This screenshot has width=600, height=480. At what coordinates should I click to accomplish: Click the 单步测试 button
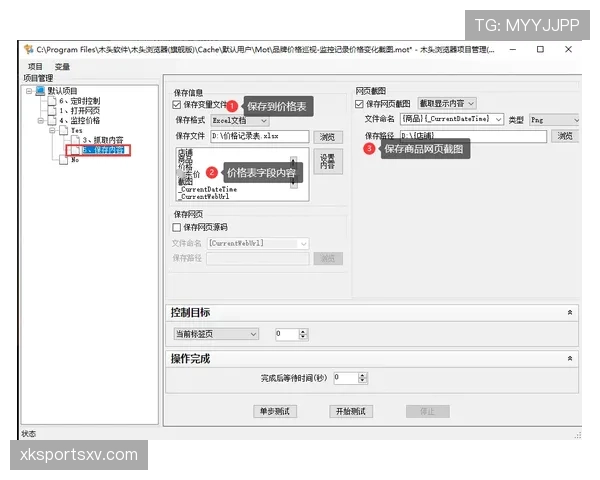tap(275, 411)
